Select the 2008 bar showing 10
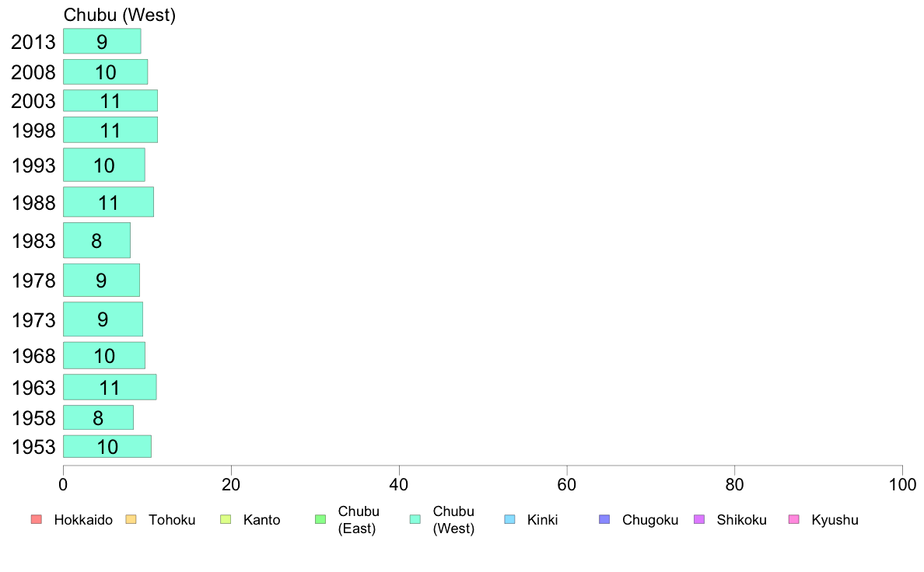The image size is (924, 572). pos(106,71)
